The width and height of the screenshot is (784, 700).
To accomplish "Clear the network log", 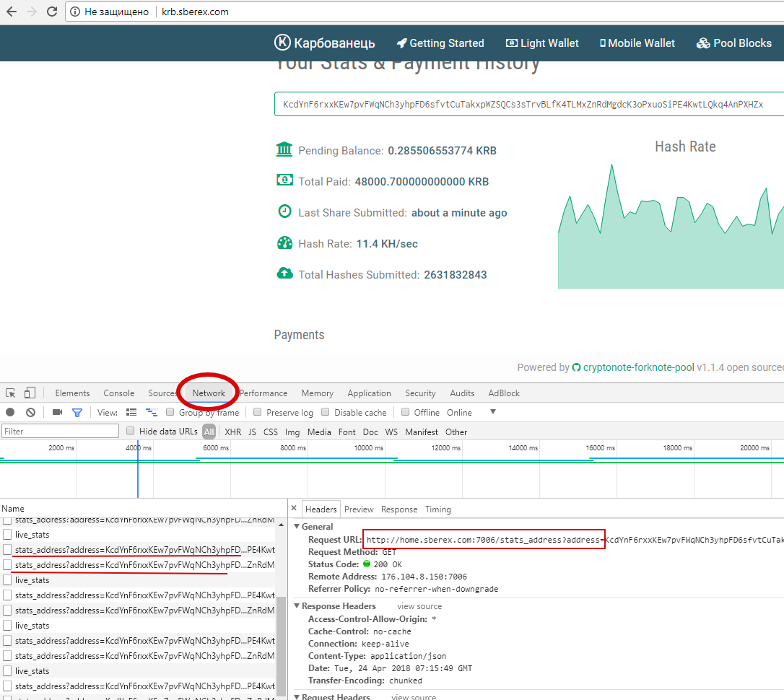I will [30, 412].
